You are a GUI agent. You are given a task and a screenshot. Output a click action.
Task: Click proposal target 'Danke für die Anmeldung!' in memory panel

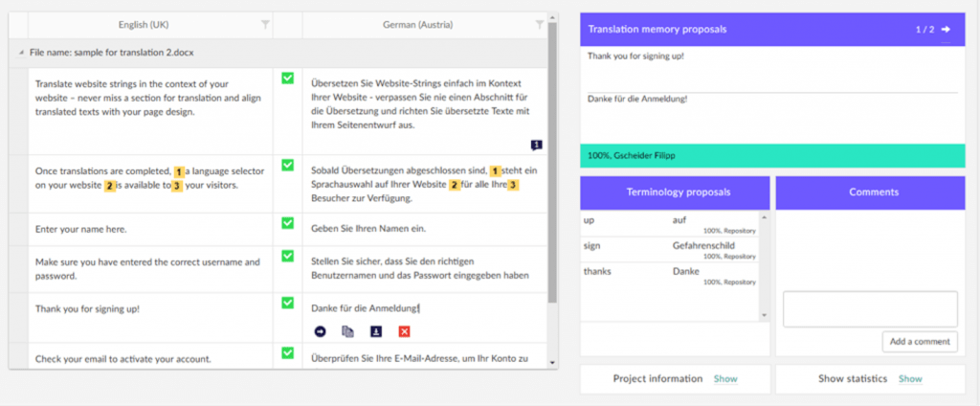point(637,99)
